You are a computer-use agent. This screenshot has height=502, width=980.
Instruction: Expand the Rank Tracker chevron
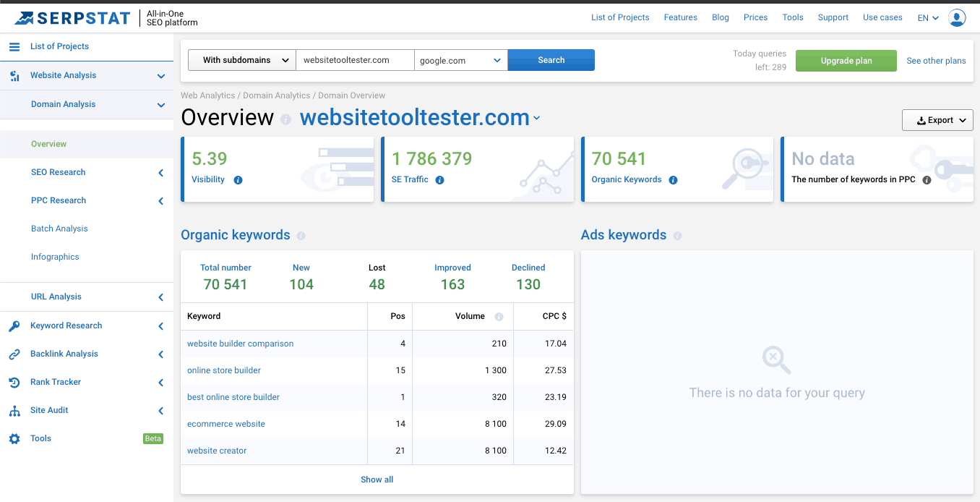160,383
